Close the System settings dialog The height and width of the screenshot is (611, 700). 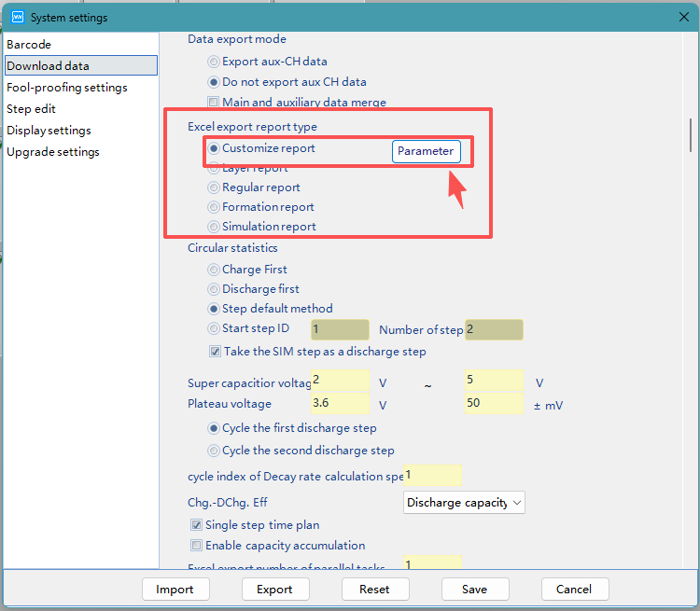click(683, 17)
